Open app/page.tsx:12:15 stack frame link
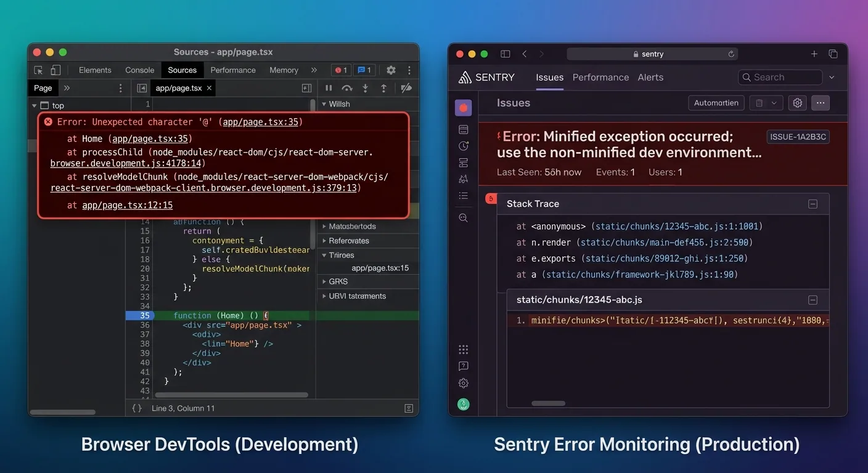The height and width of the screenshot is (473, 868). (128, 205)
